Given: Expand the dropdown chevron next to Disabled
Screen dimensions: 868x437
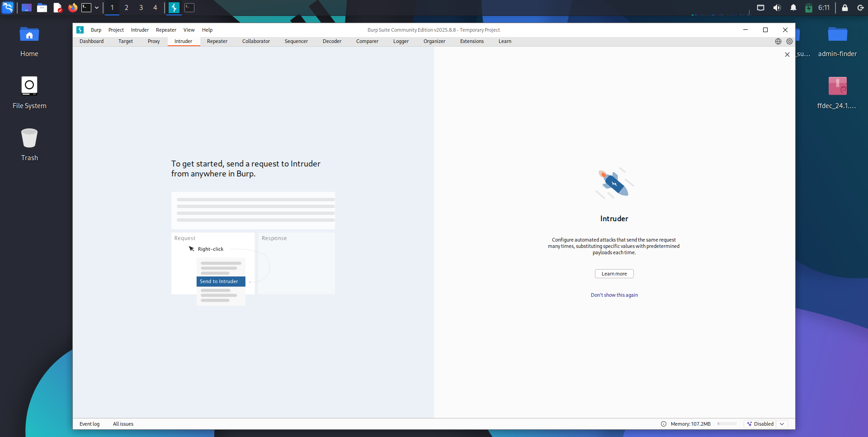Looking at the screenshot, I should tap(782, 424).
